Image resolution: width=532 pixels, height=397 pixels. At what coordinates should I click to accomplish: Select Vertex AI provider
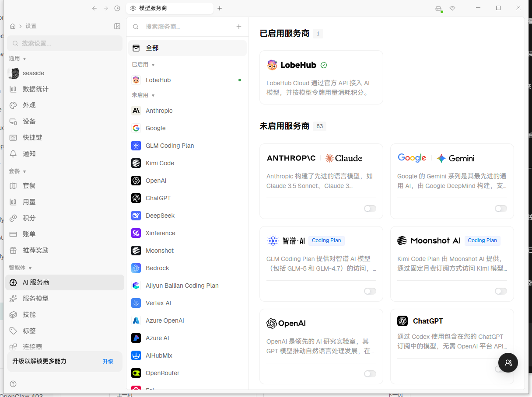(187, 303)
